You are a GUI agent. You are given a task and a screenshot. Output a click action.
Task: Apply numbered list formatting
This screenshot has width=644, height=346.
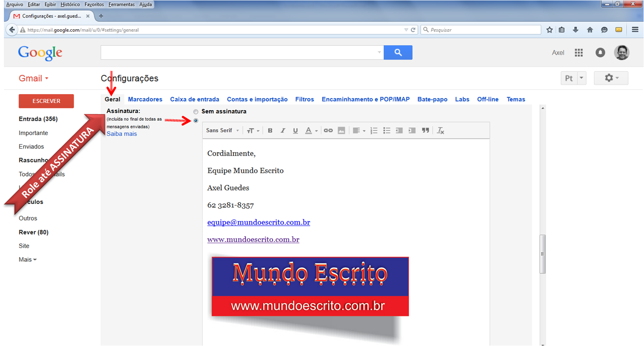pyautogui.click(x=374, y=130)
